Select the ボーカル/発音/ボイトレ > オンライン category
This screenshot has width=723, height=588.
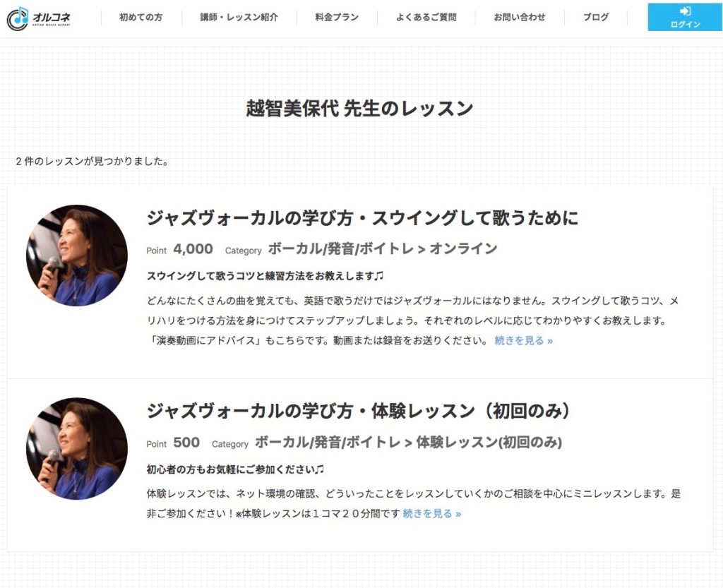point(382,249)
